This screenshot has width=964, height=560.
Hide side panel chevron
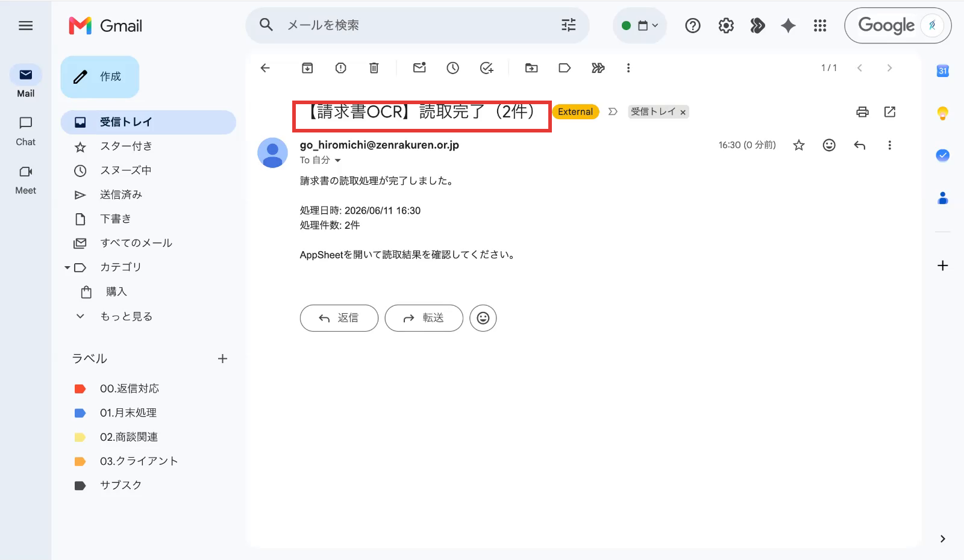pyautogui.click(x=943, y=539)
